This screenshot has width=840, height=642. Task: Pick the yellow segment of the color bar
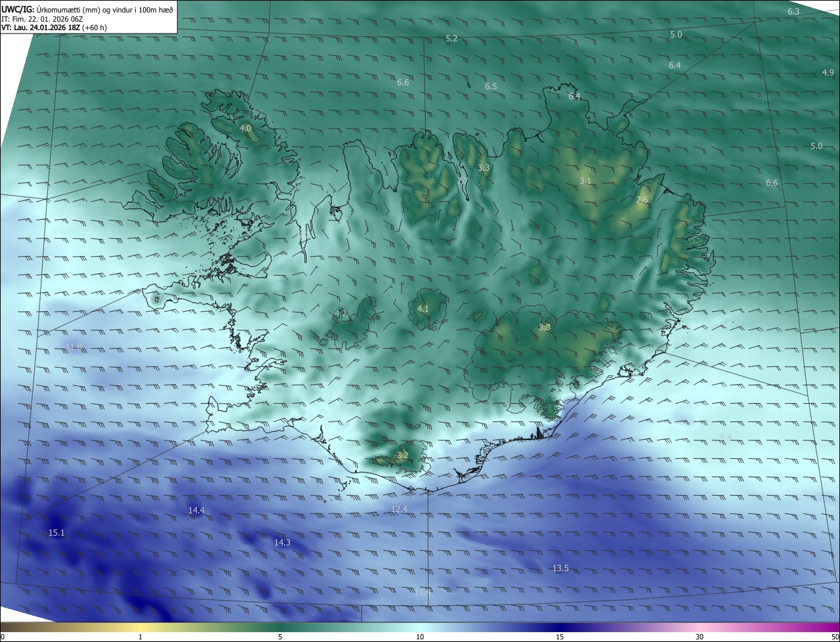pos(141,627)
